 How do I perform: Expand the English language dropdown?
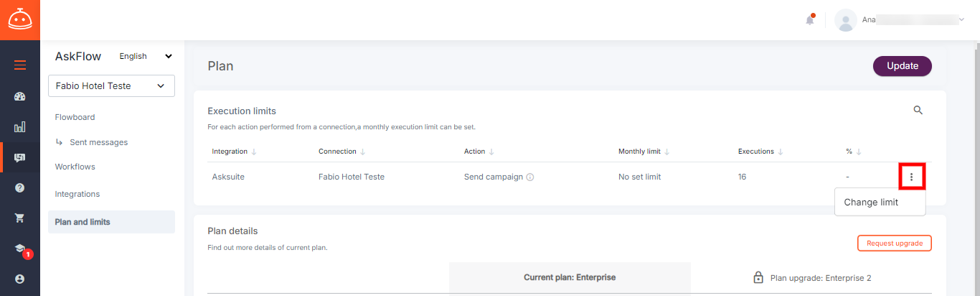[146, 56]
